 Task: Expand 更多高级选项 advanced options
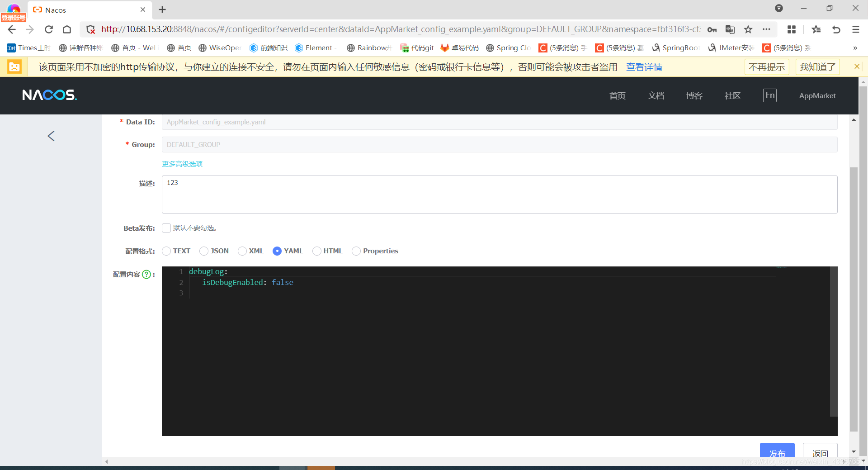pyautogui.click(x=182, y=164)
